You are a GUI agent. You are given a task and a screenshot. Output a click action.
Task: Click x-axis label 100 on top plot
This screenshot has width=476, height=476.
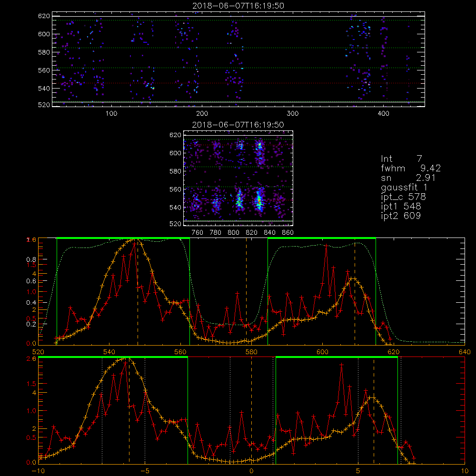(x=111, y=114)
